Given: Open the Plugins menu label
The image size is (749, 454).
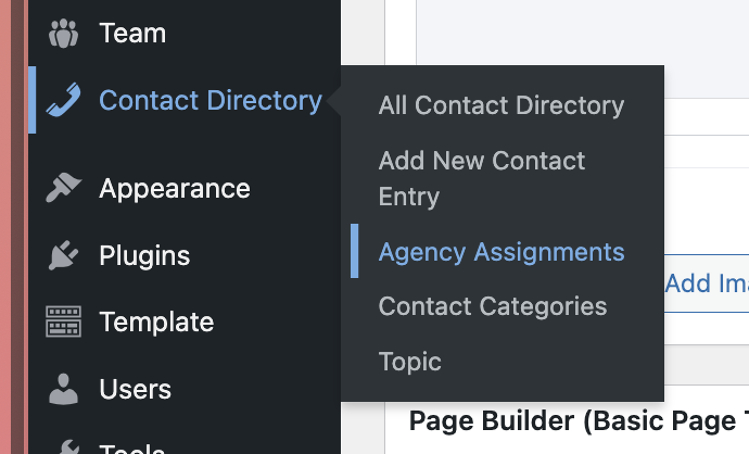Looking at the screenshot, I should coord(144,255).
